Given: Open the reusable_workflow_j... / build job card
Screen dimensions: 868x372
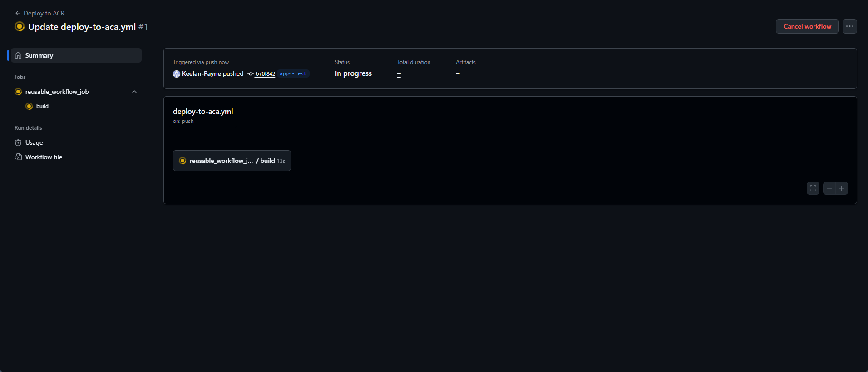Looking at the screenshot, I should [232, 161].
